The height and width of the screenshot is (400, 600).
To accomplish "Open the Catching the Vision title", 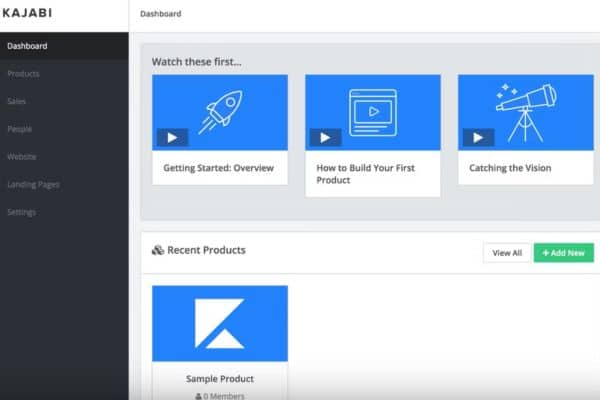I will pos(510,168).
